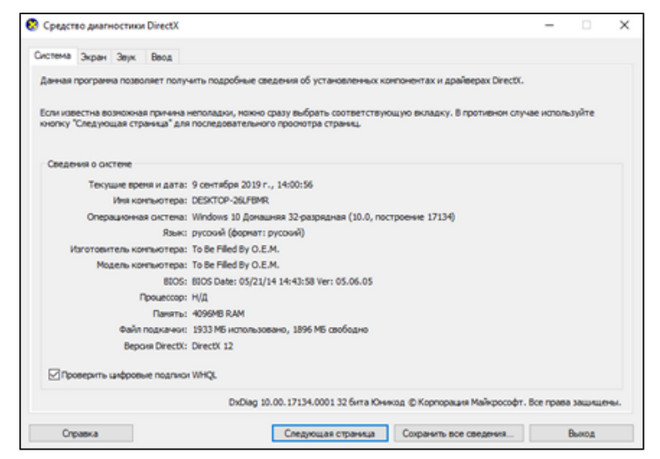Maximize the DirectX diagnostic window
Viewport: 660px width, 459px height.
[586, 24]
